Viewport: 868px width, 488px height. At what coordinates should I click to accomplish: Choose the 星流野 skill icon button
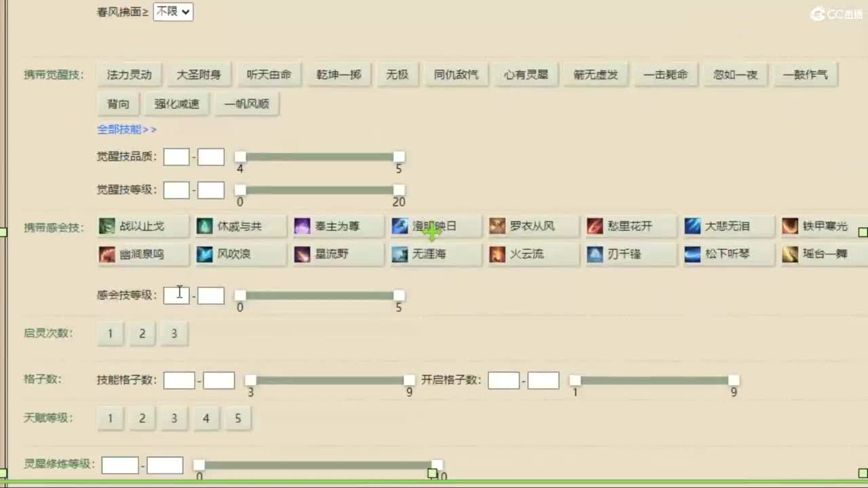(338, 255)
